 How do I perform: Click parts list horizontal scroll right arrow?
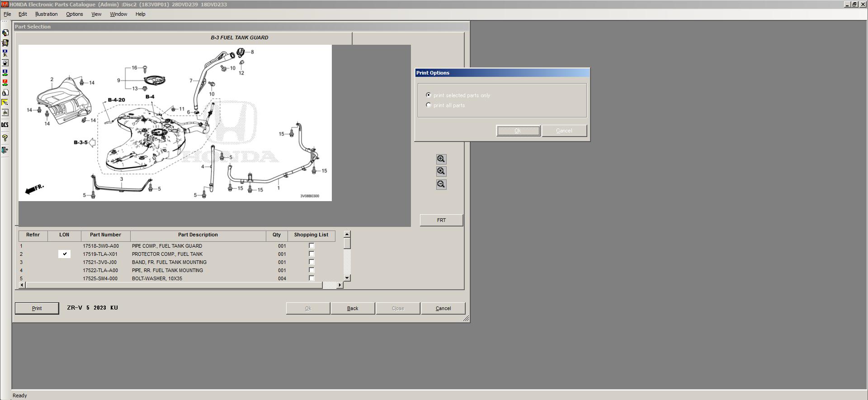click(340, 285)
